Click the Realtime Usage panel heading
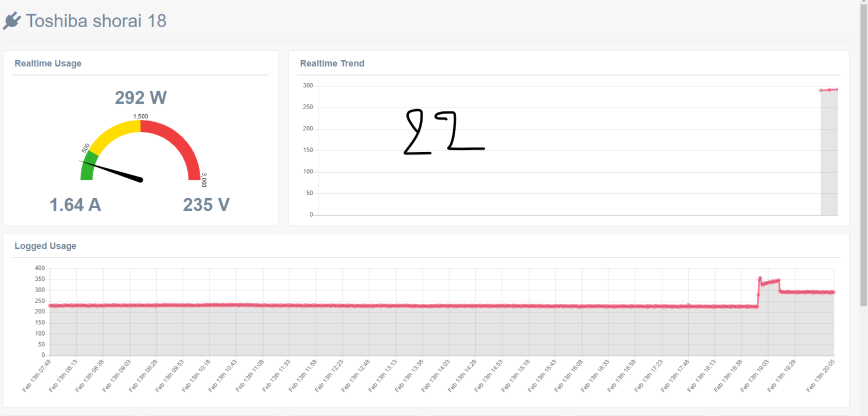This screenshot has width=868, height=416. 48,64
